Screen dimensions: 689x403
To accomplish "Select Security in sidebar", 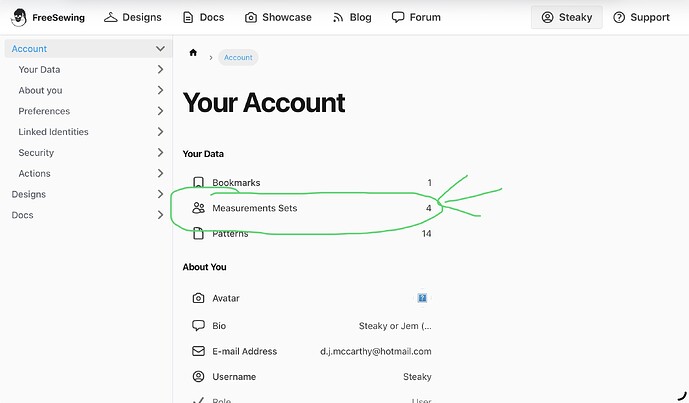I will tap(36, 152).
